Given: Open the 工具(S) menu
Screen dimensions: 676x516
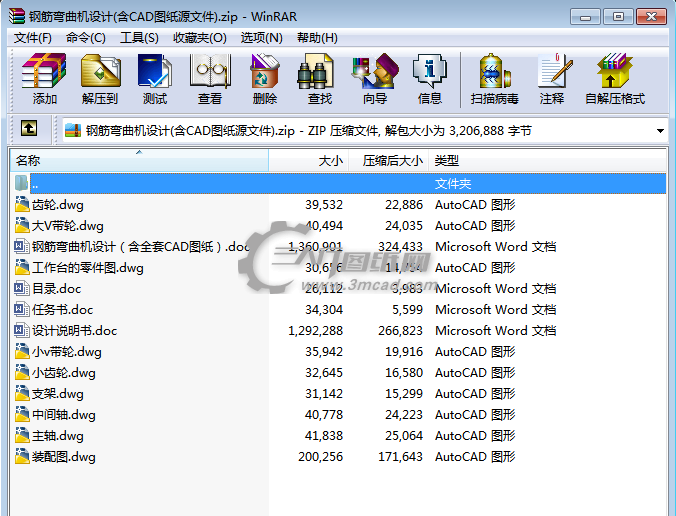Looking at the screenshot, I should pyautogui.click(x=139, y=38).
